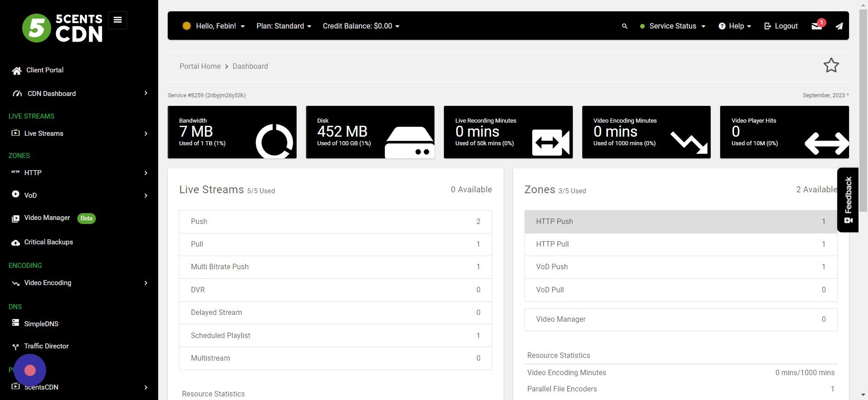The height and width of the screenshot is (400, 868).
Task: Click the paper plane send icon
Action: tap(839, 26)
